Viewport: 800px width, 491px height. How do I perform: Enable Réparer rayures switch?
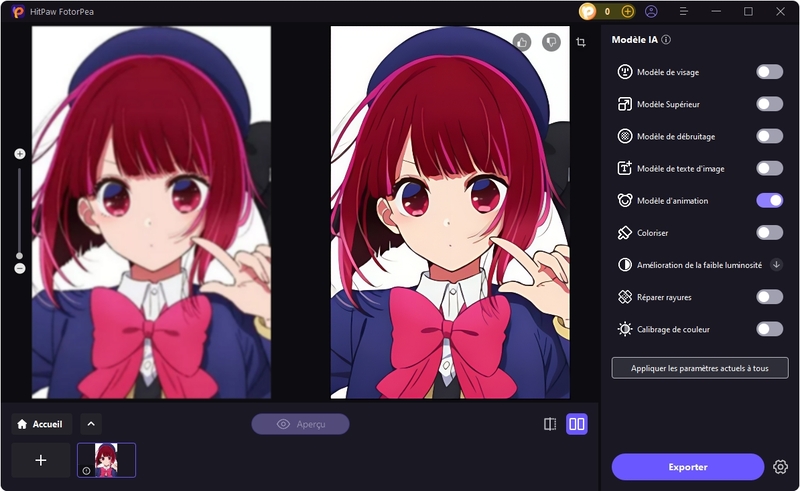click(769, 297)
